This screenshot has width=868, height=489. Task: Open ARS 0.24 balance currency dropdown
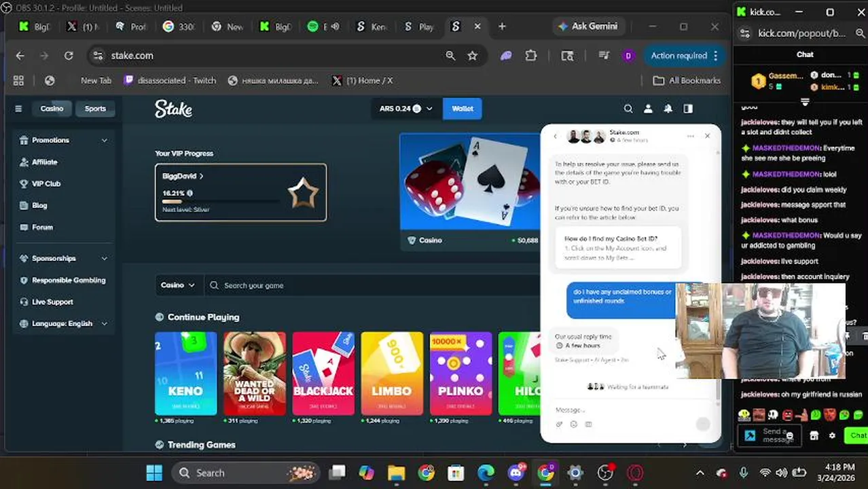[x=405, y=109]
